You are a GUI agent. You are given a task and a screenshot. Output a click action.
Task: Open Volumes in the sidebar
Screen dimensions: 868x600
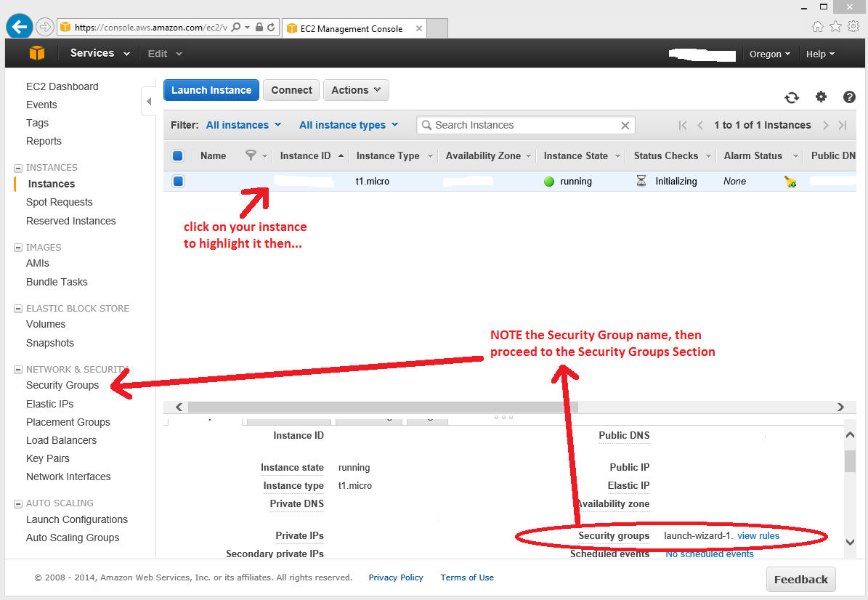(45, 325)
